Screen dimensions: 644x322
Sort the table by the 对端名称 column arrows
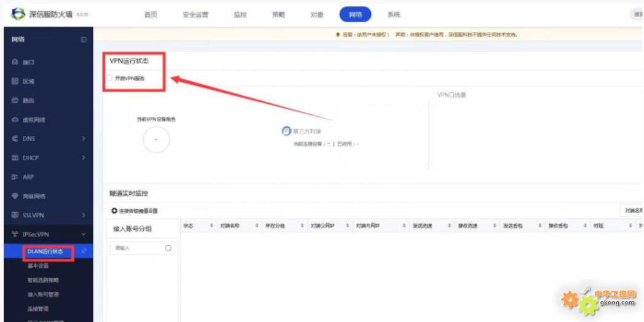[256, 226]
